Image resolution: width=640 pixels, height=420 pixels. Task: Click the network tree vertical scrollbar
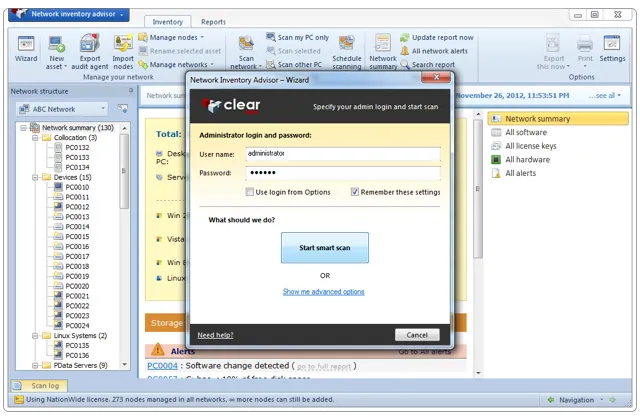(x=124, y=171)
